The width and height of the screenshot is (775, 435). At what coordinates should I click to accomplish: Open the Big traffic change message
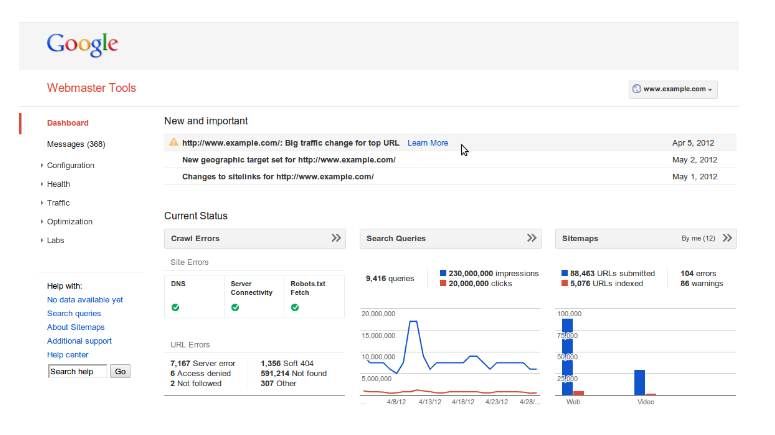(291, 143)
